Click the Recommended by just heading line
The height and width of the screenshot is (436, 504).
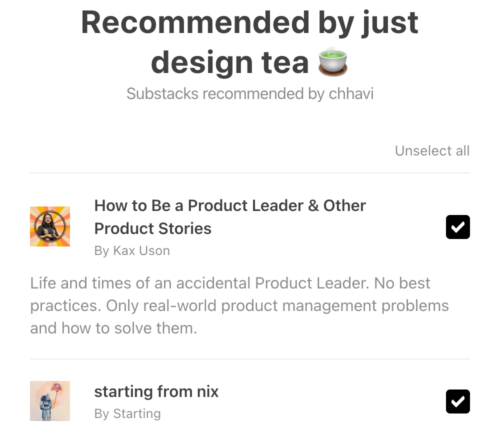pyautogui.click(x=249, y=23)
